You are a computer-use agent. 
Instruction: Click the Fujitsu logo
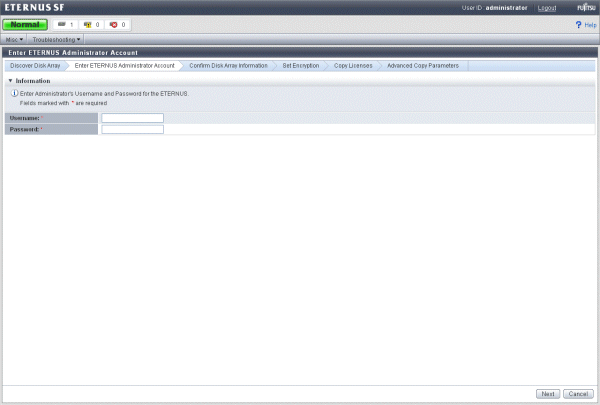coord(586,7)
